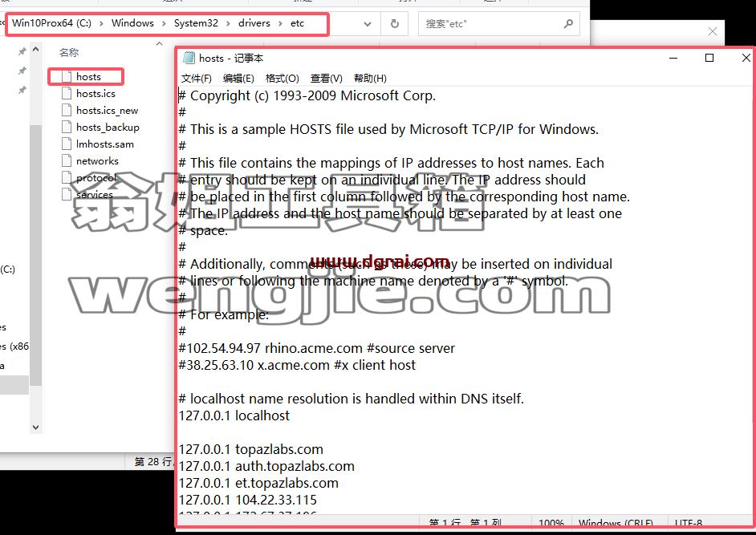Click the etc breadcrumb in address bar
Viewport: 756px width, 535px height.
(x=297, y=23)
